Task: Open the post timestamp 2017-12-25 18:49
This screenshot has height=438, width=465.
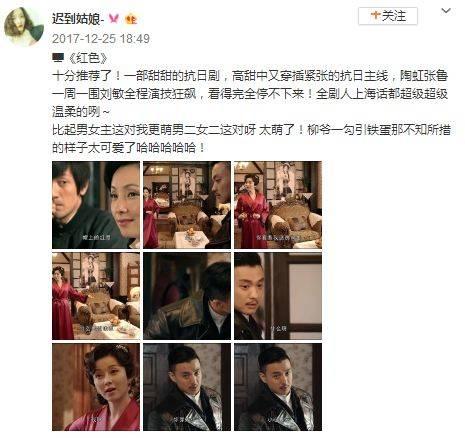Action: [x=101, y=39]
